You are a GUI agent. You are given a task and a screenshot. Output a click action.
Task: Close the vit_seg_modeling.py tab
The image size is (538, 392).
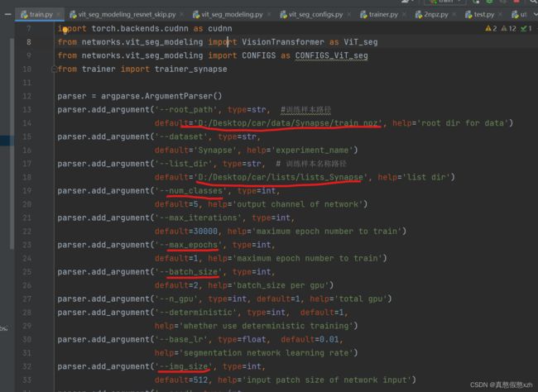tap(269, 14)
